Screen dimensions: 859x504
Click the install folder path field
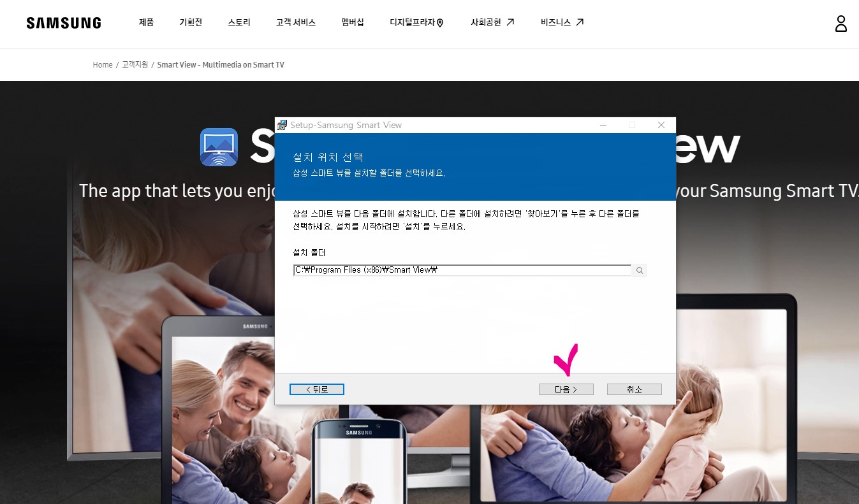462,270
